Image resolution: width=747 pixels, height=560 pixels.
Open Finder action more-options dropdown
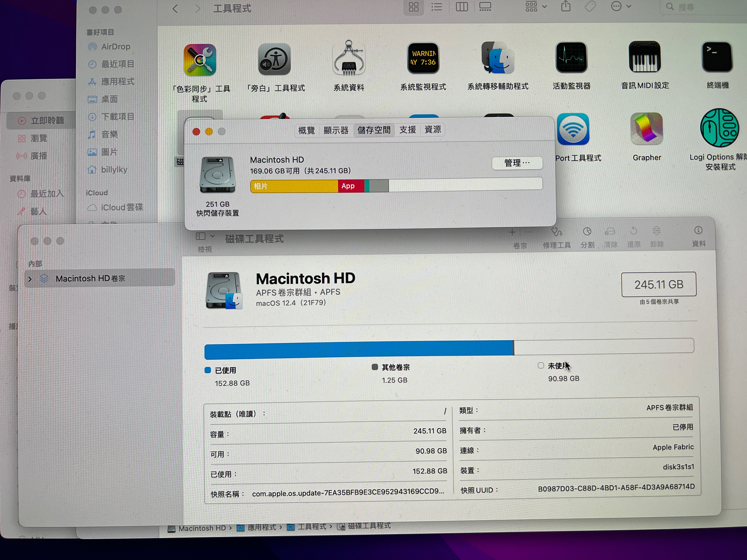pyautogui.click(x=621, y=6)
